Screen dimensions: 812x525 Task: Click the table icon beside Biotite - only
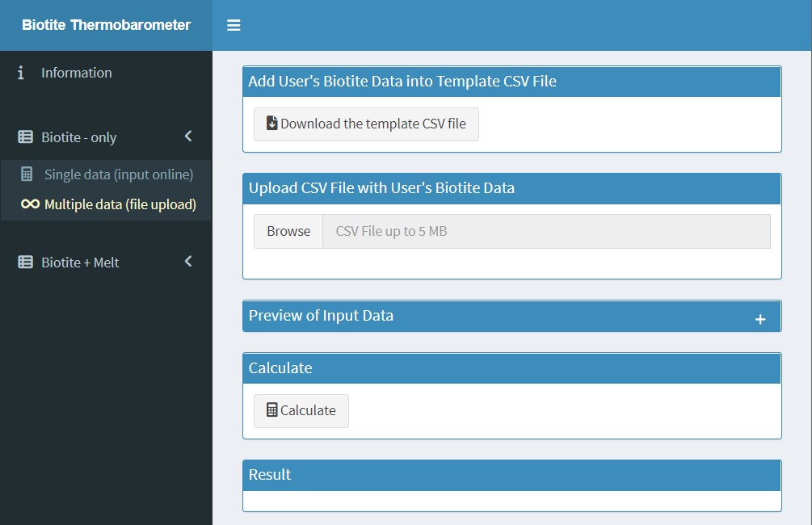click(26, 137)
